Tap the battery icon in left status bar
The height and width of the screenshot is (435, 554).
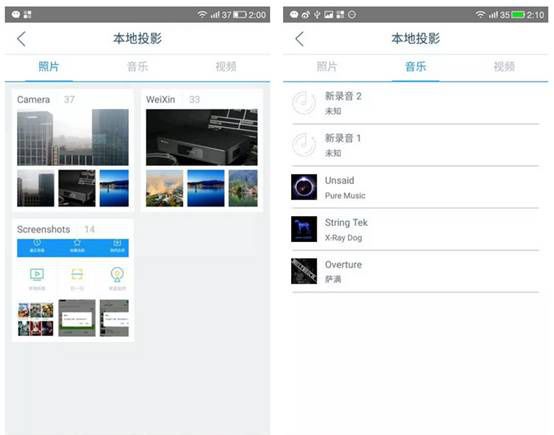tap(240, 15)
